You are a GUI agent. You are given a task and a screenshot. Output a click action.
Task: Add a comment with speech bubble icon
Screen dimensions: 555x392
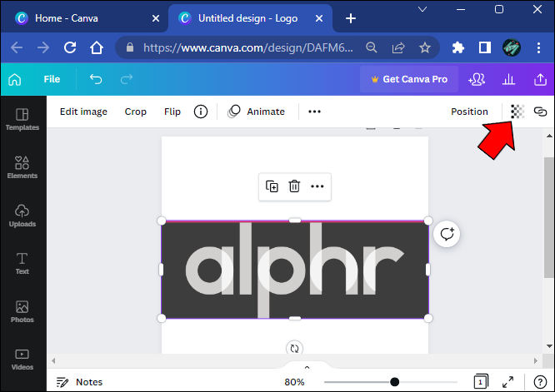coord(447,234)
